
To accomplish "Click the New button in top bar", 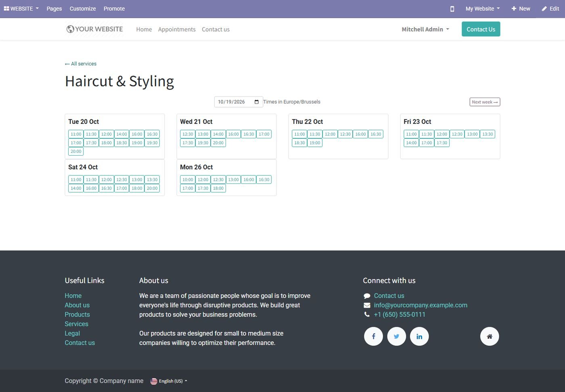I will click(521, 8).
